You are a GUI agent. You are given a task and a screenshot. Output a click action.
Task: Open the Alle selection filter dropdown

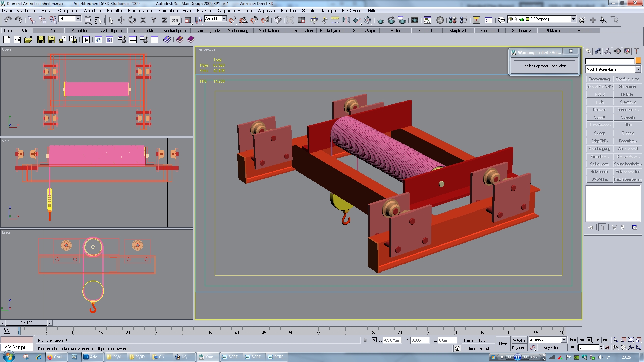78,19
